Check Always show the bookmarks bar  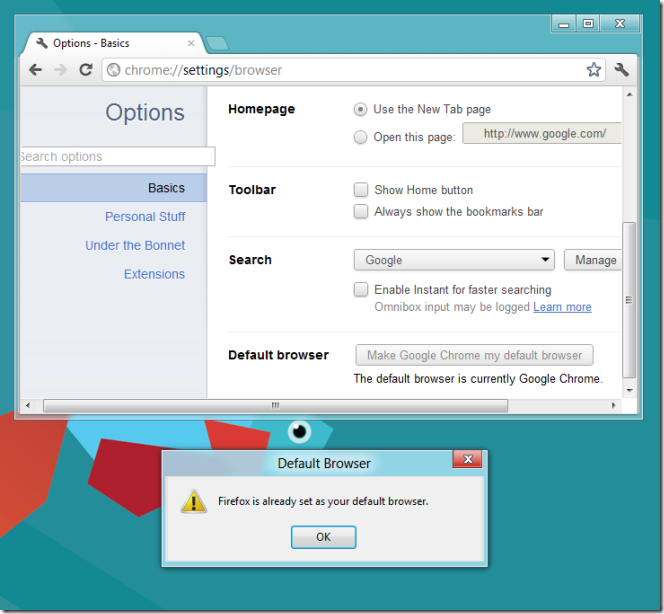(361, 212)
